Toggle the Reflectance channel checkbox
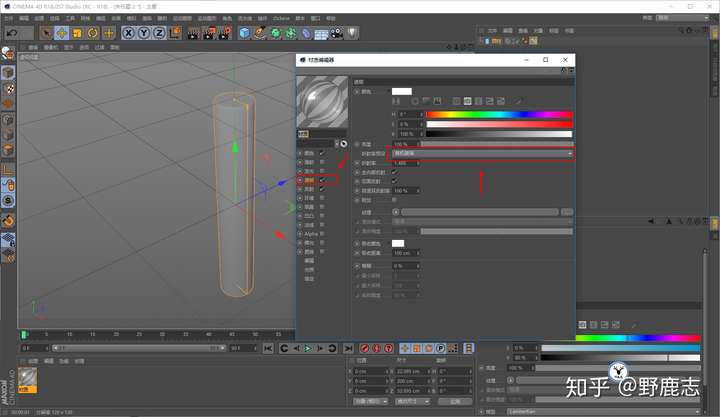Image resolution: width=720 pixels, height=417 pixels. click(322, 189)
